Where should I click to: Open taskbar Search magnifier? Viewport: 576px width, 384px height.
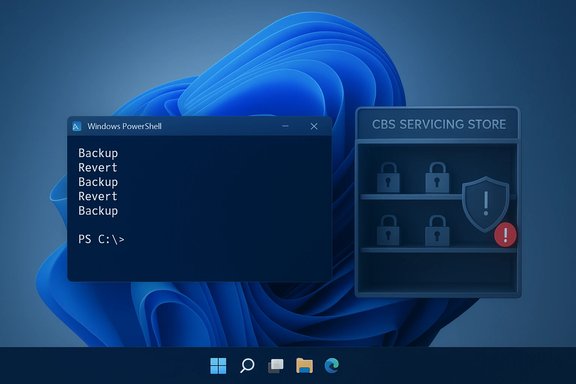[247, 366]
